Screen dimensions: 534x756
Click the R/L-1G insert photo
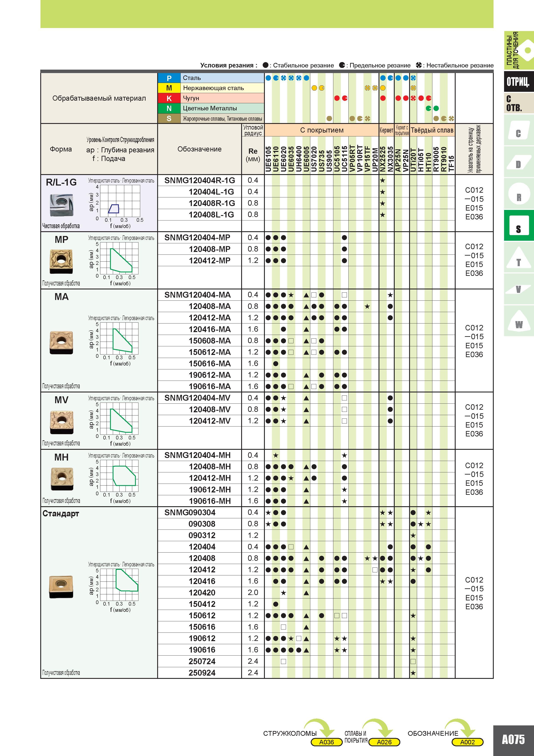point(61,205)
